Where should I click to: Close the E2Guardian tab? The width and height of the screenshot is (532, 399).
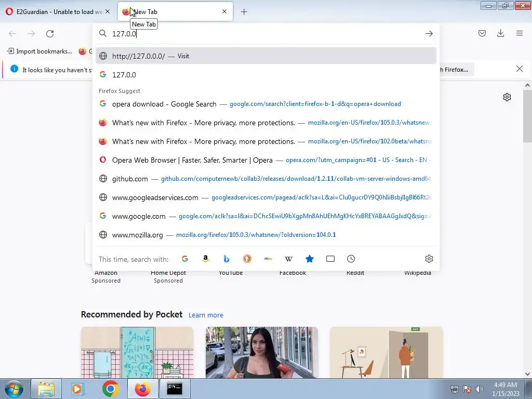(108, 11)
